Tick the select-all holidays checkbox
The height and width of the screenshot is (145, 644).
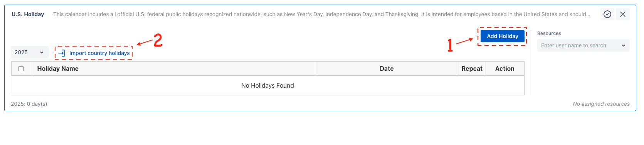tap(21, 68)
